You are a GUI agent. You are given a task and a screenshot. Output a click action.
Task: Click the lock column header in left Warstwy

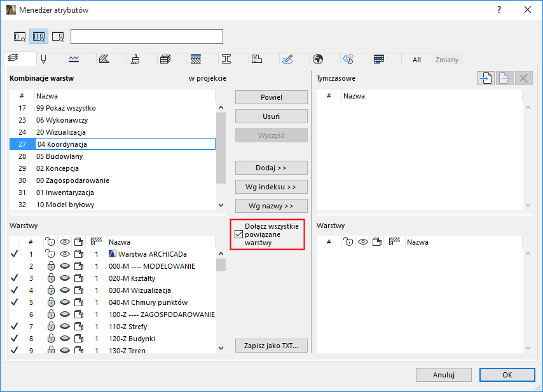(50, 241)
